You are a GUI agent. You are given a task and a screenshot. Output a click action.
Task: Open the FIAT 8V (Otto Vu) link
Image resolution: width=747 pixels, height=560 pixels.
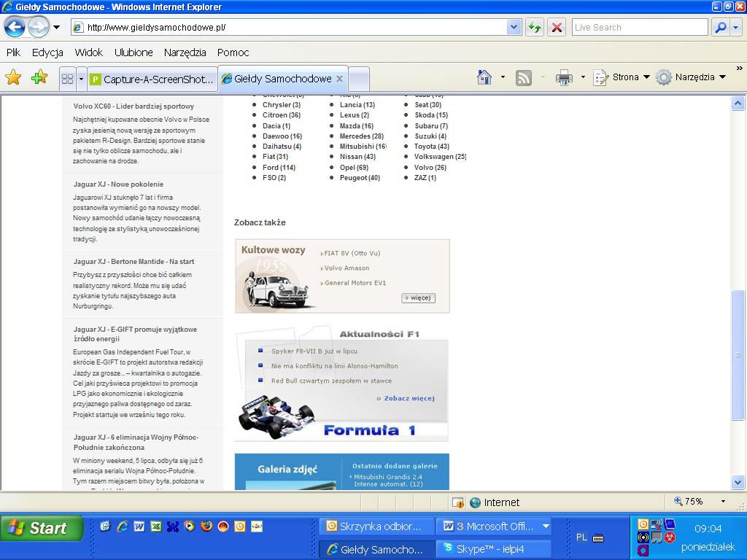click(x=352, y=253)
